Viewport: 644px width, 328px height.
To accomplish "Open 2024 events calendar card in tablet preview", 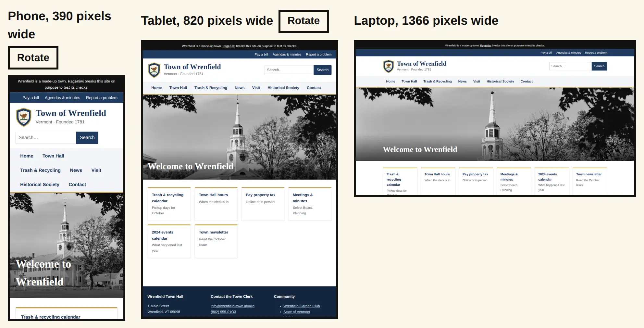I will click(169, 241).
